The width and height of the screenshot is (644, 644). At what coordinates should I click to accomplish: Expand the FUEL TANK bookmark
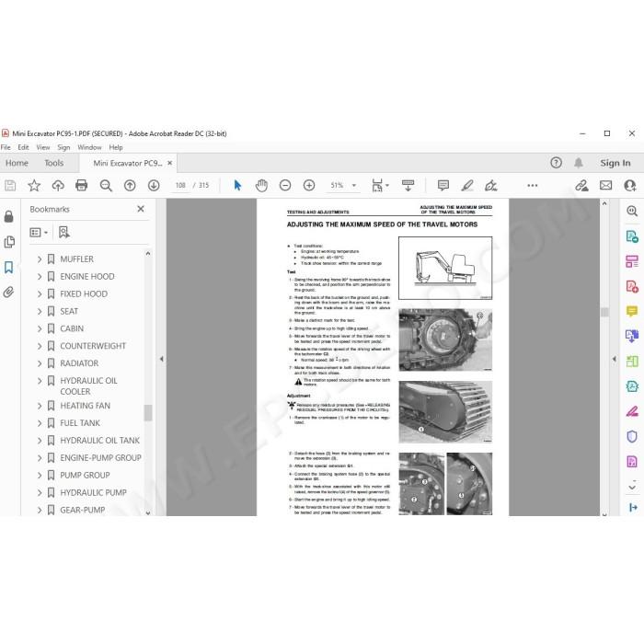point(40,423)
